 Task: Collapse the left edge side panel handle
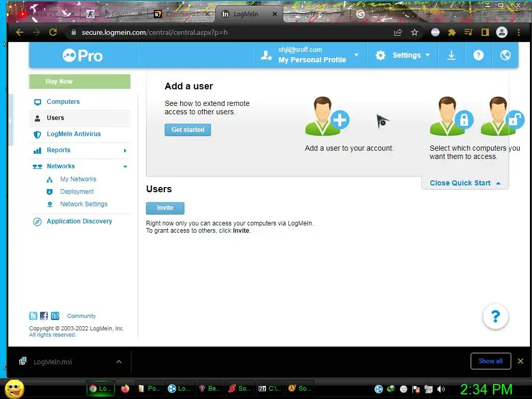pos(10,120)
